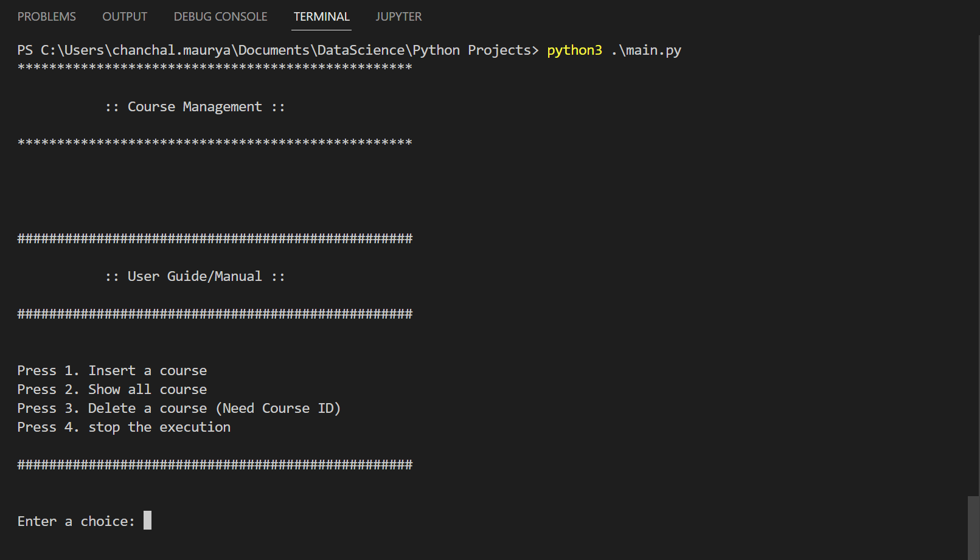Click the PowerShell path in the prompt line
The width and height of the screenshot is (980, 560).
(x=274, y=50)
